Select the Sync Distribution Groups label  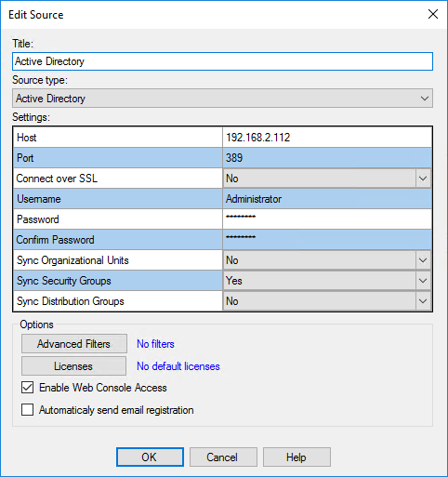71,301
